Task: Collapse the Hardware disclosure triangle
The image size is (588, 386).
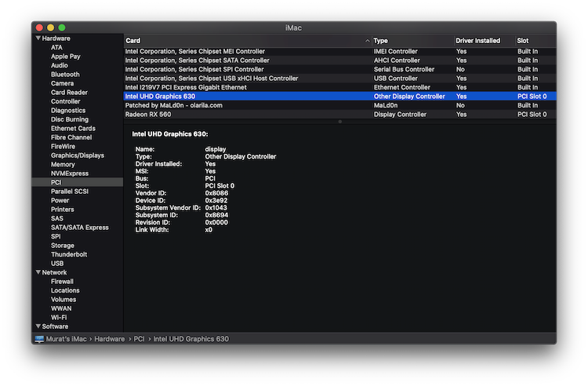Action: pyautogui.click(x=38, y=38)
